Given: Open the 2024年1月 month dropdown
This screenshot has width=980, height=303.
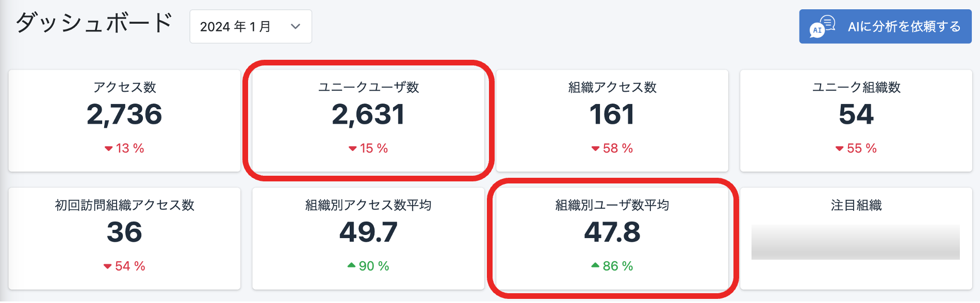Looking at the screenshot, I should coord(251,26).
